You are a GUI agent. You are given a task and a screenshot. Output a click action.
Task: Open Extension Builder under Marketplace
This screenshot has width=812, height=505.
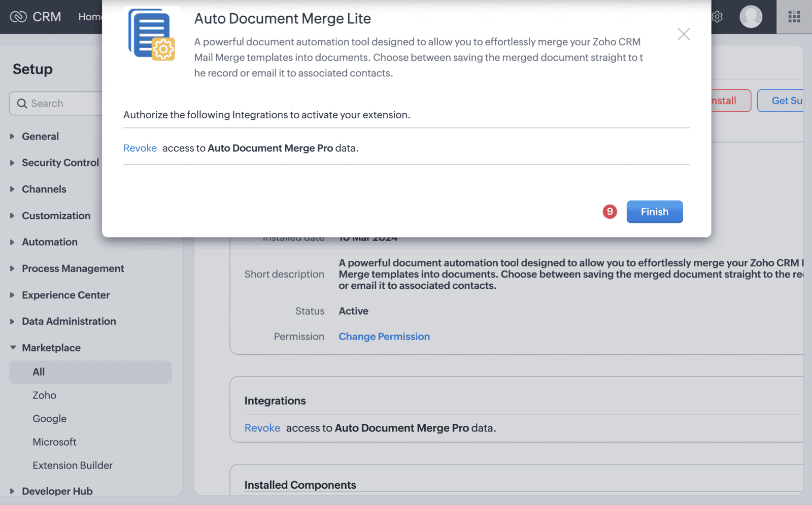coord(73,465)
